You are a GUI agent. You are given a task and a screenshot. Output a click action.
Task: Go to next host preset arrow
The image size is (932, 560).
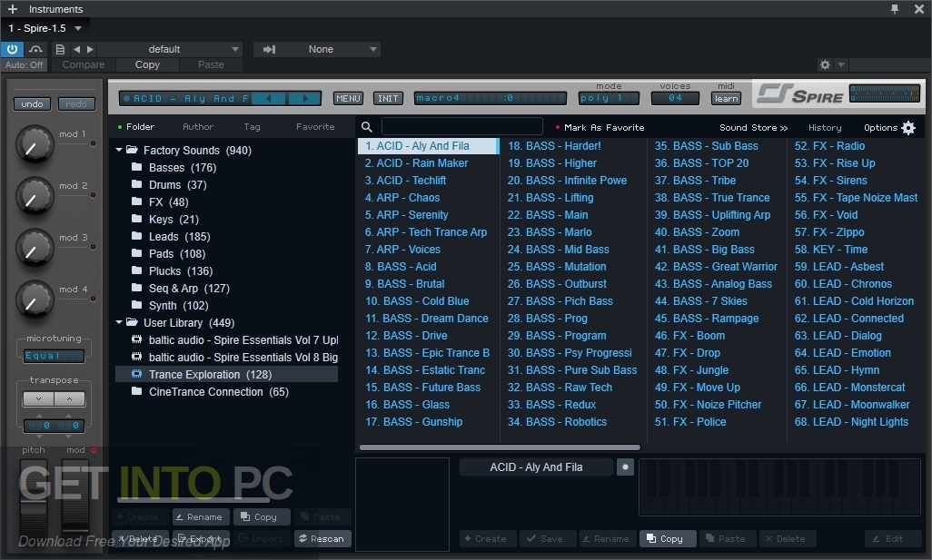[x=90, y=49]
